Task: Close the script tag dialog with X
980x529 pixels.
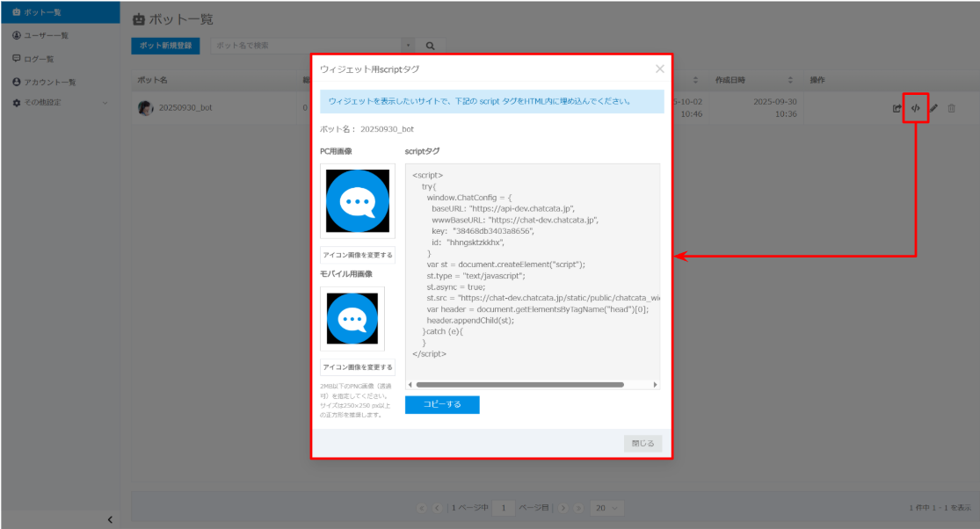Action: (x=660, y=69)
